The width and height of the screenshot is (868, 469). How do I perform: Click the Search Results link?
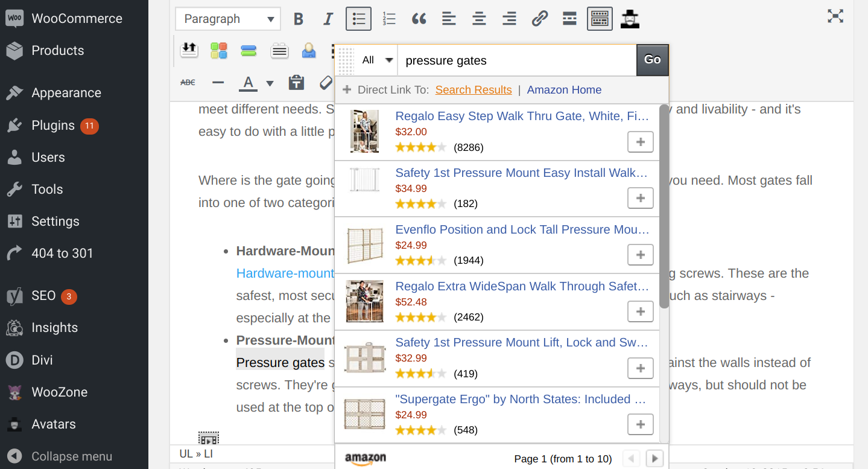(474, 90)
